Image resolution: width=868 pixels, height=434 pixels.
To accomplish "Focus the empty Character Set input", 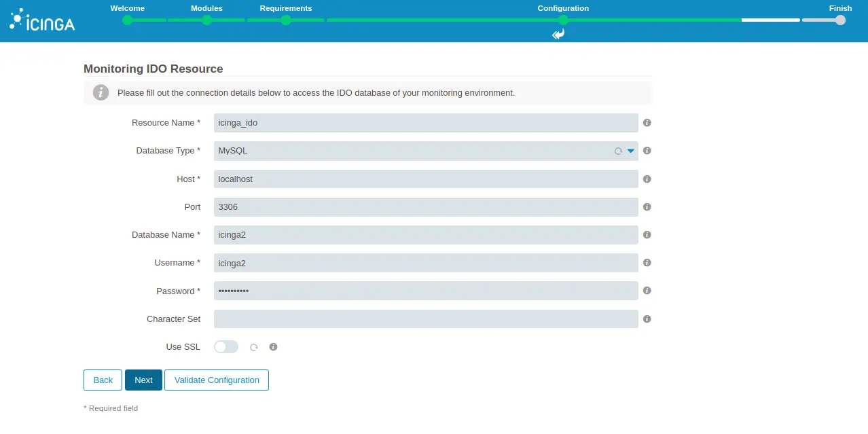I will (426, 319).
